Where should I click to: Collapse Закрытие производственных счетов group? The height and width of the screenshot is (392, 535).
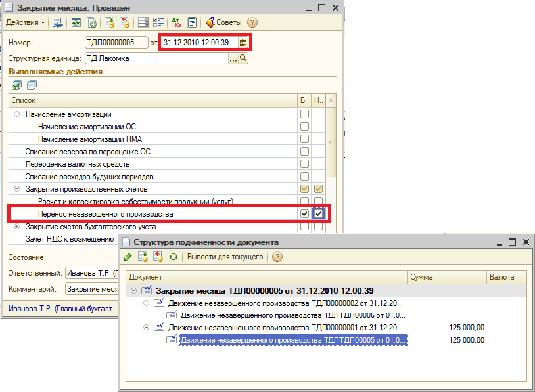[x=16, y=189]
